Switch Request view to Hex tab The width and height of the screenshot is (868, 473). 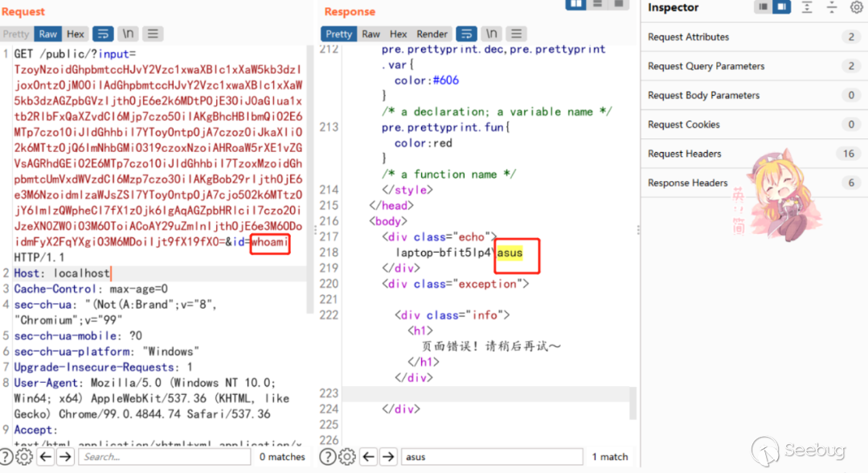point(76,34)
